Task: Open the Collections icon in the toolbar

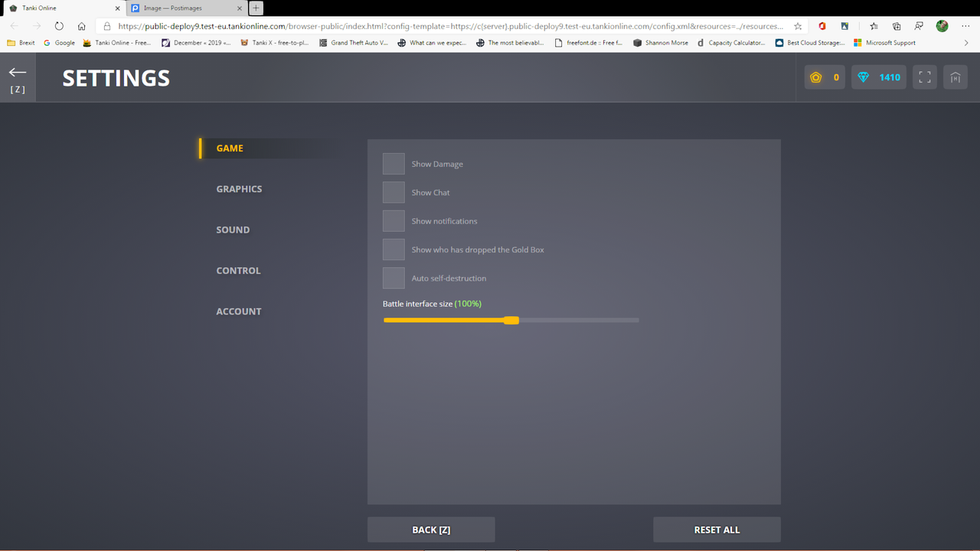Action: 897,26
